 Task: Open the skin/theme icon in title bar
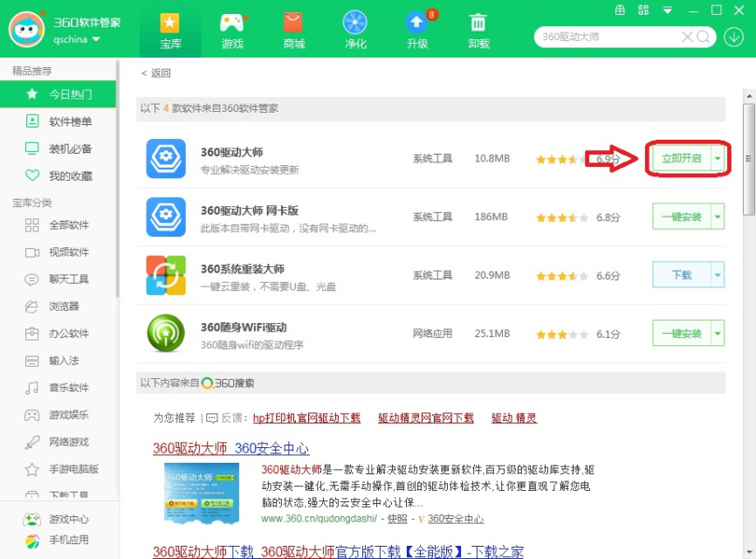(x=643, y=10)
